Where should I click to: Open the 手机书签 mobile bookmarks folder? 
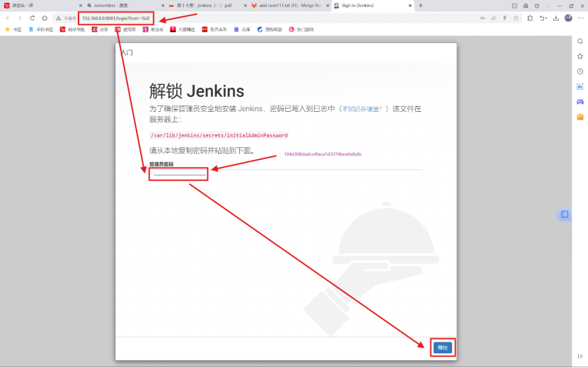[41, 29]
